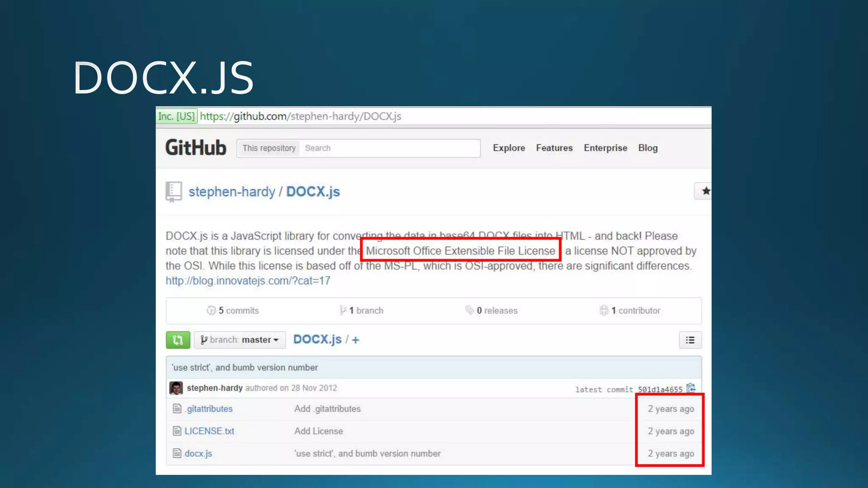This screenshot has height=488, width=868.
Task: Click '2 years ago' in LICENSE.txt row
Action: [x=671, y=431]
